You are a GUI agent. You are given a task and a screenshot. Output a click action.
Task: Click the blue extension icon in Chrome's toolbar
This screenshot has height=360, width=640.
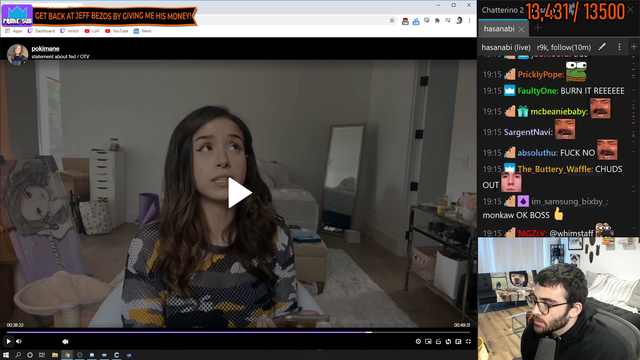416,21
